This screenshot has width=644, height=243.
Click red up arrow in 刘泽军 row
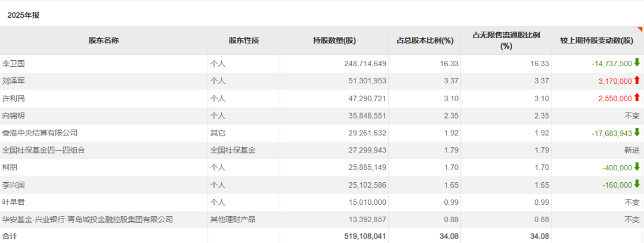637,80
